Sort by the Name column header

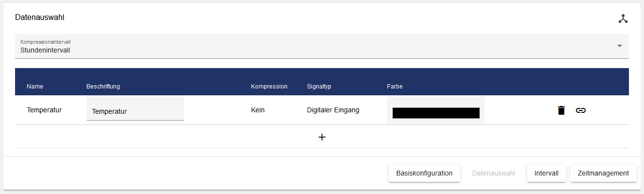35,87
